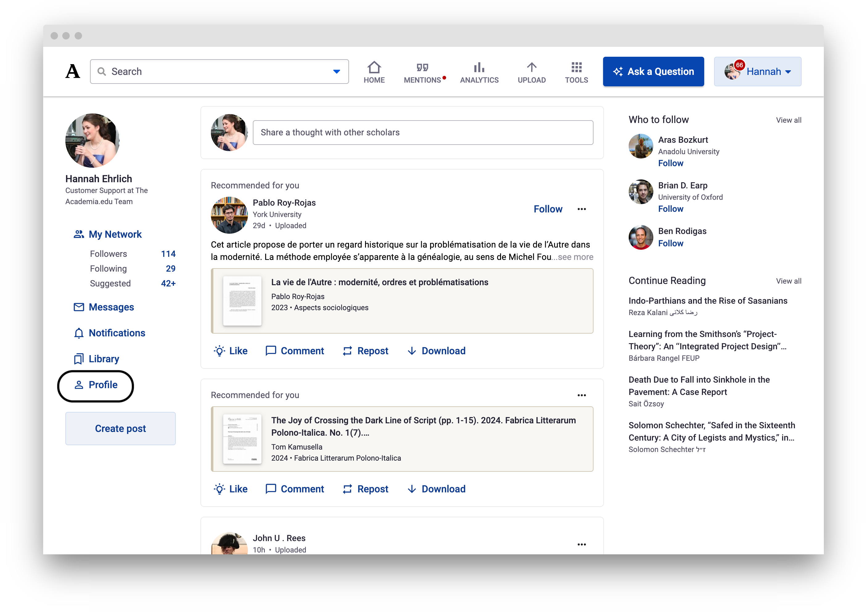Go to Home in top navigation
Screen dimensions: 867x616
tap(374, 72)
